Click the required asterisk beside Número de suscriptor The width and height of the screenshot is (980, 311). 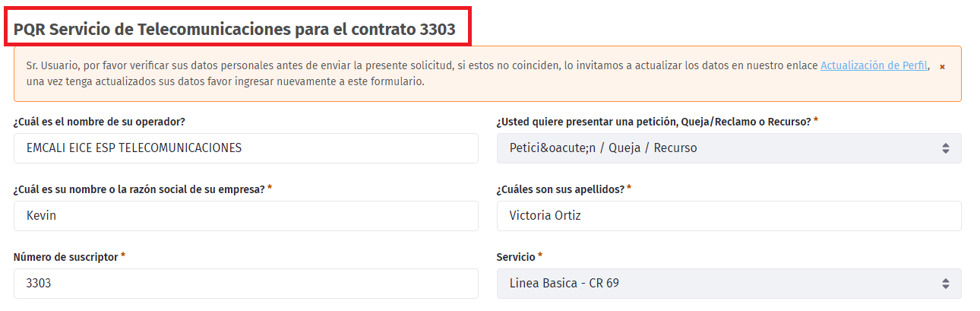click(123, 256)
